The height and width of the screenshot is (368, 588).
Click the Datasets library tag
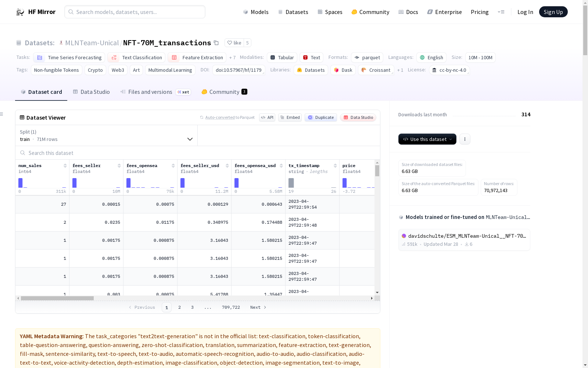click(311, 70)
